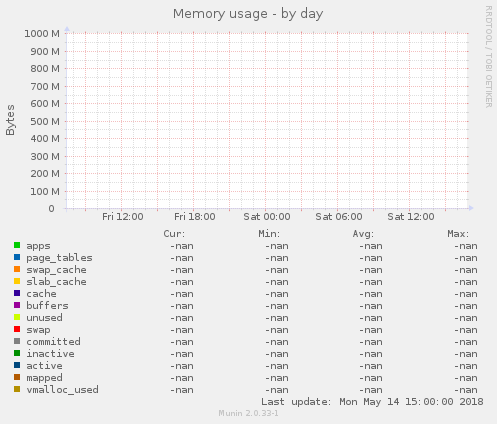Click the 'Max:' column header

pyautogui.click(x=458, y=234)
